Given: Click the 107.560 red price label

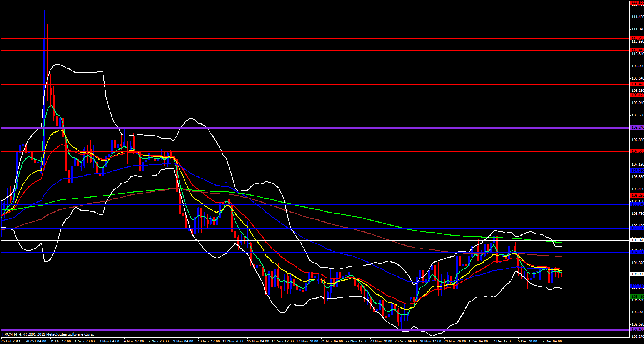Looking at the screenshot, I should (x=637, y=151).
